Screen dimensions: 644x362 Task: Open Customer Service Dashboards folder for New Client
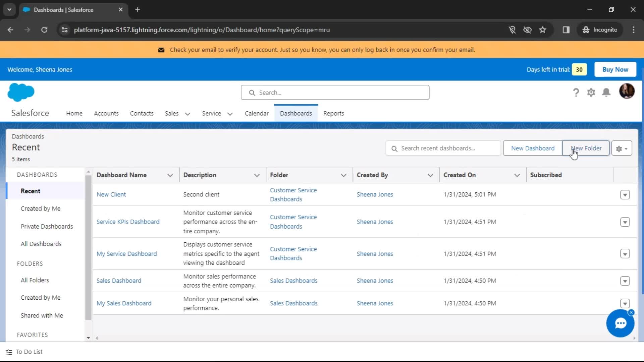(293, 194)
